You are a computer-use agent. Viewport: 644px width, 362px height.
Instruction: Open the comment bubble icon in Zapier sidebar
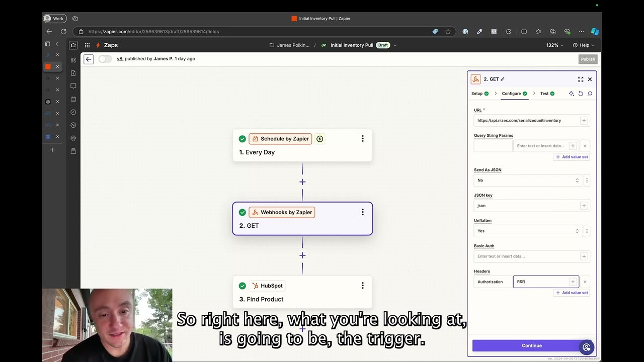(73, 86)
